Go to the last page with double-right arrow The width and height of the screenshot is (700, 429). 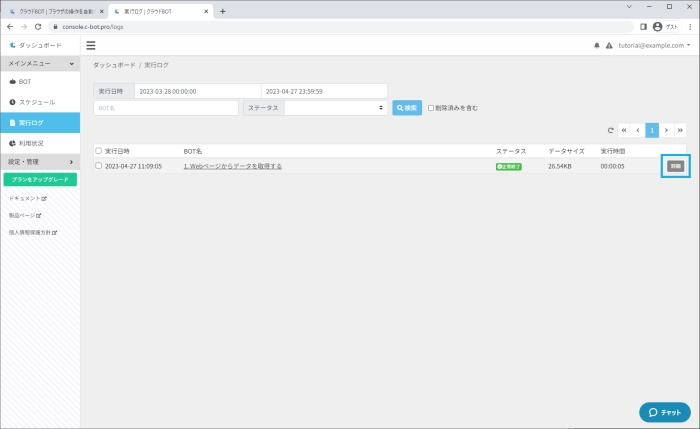click(x=680, y=130)
